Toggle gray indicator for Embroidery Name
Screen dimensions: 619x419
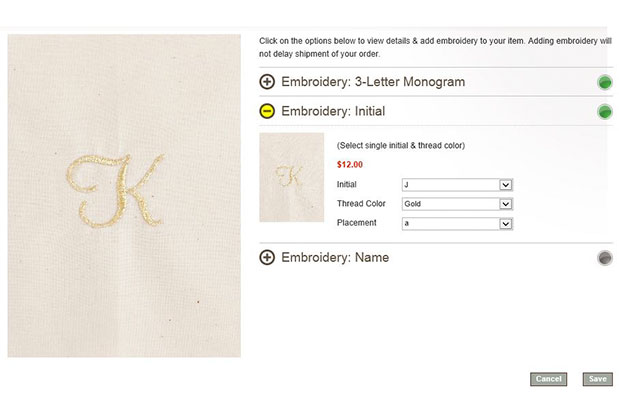point(605,258)
